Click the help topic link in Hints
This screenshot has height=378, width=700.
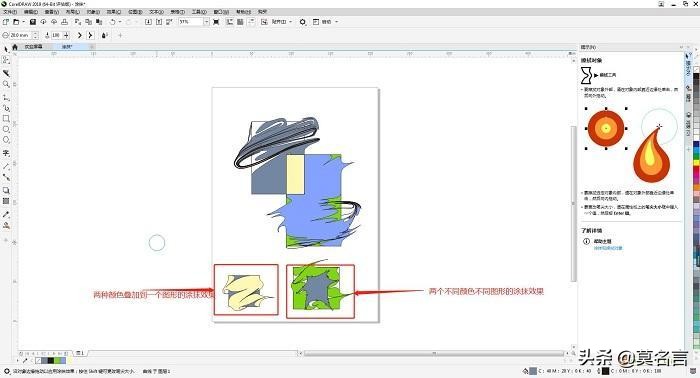click(602, 241)
